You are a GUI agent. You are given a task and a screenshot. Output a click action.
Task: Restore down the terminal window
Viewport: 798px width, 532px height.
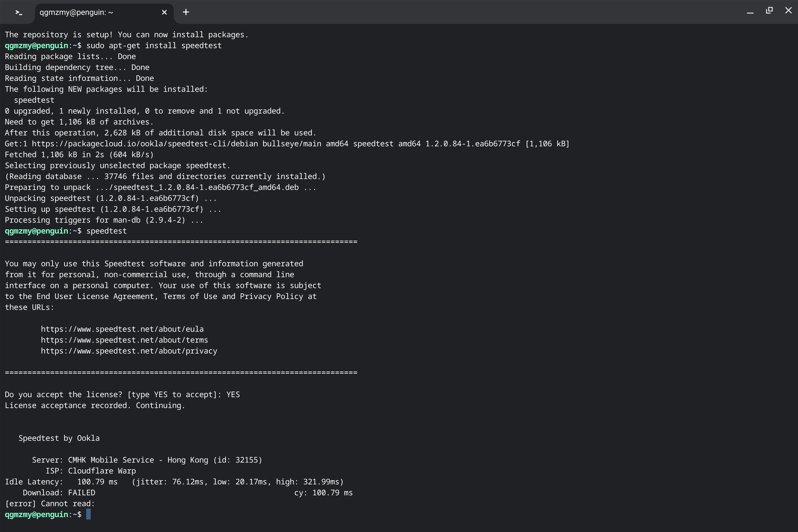point(769,11)
